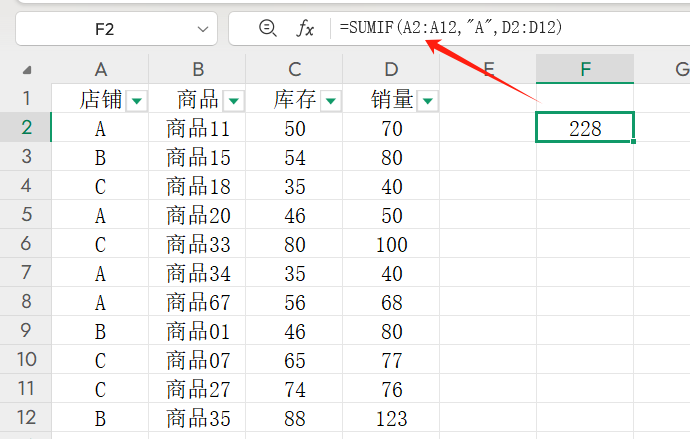Select column D header
Image resolution: width=690 pixels, height=439 pixels.
[391, 69]
